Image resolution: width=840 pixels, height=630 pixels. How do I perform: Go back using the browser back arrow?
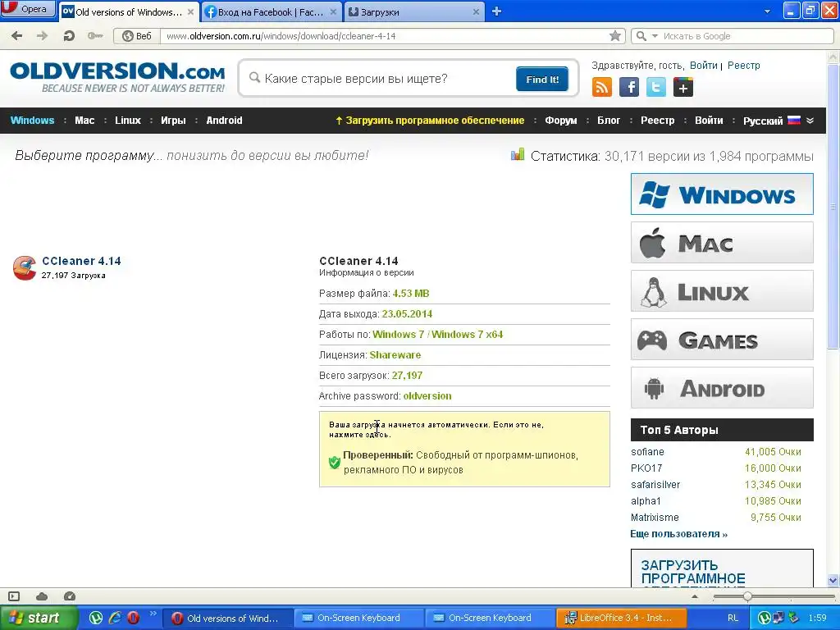(16, 36)
